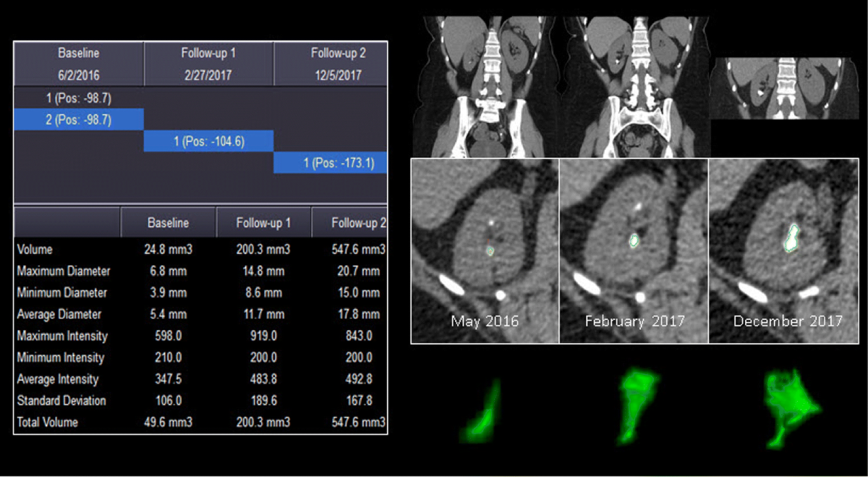Screen dimensions: 868x477
Task: Click Follow-up 1 column header in measurements table
Action: click(x=263, y=223)
